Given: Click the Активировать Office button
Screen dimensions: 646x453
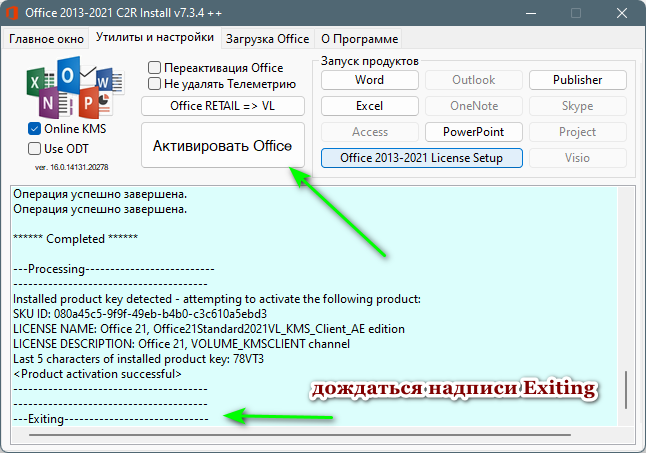Looking at the screenshot, I should (223, 145).
